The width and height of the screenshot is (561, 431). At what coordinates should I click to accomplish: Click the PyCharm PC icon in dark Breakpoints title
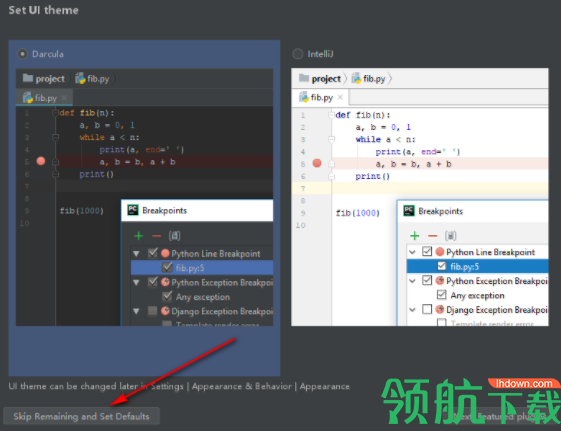pos(133,210)
